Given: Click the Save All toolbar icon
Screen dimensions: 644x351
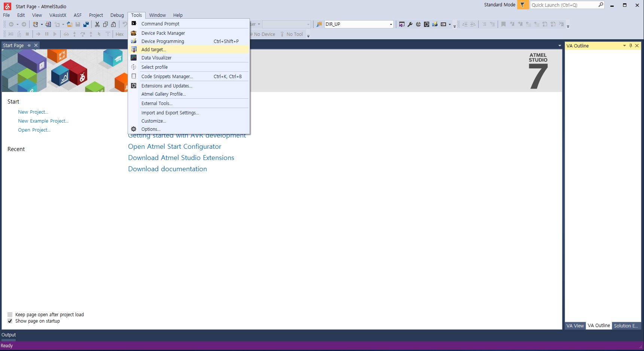Looking at the screenshot, I should point(86,24).
